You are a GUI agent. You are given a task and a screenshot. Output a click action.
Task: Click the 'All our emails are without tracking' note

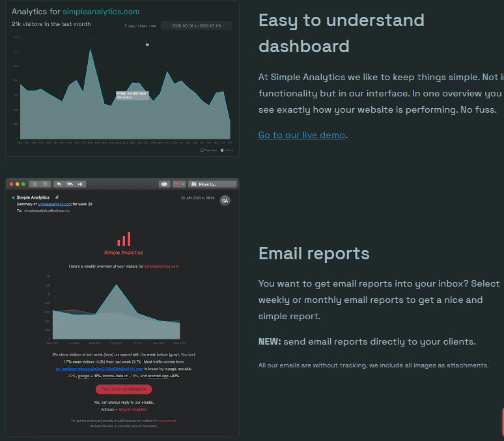tap(374, 365)
